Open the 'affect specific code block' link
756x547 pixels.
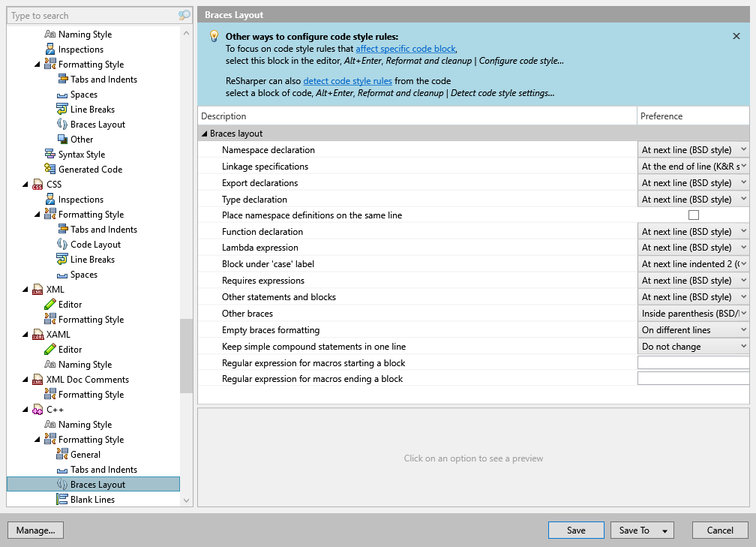coord(405,49)
